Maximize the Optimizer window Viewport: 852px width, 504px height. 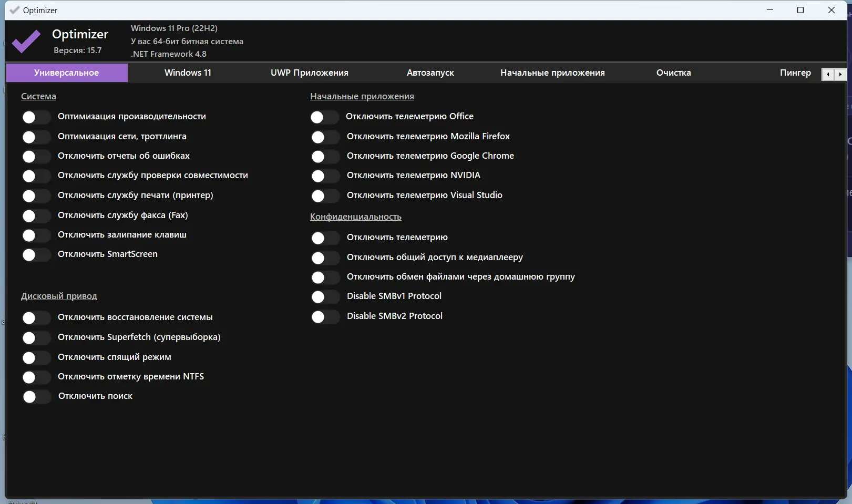[800, 10]
